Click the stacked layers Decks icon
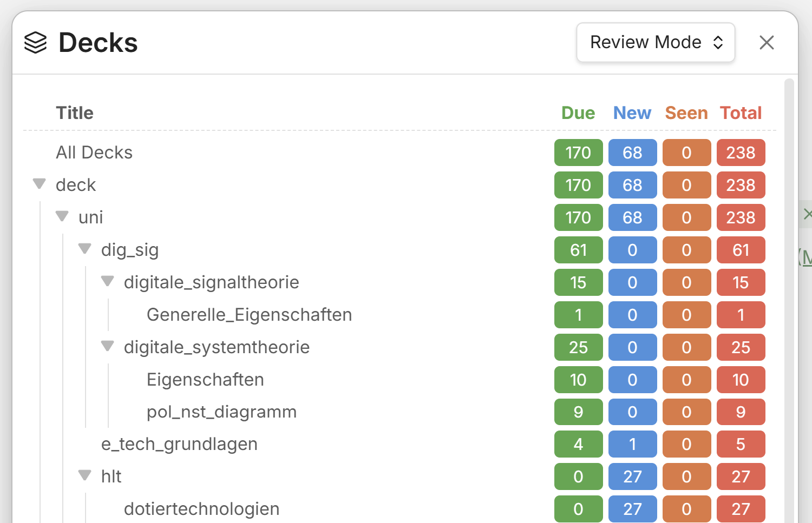 (36, 43)
